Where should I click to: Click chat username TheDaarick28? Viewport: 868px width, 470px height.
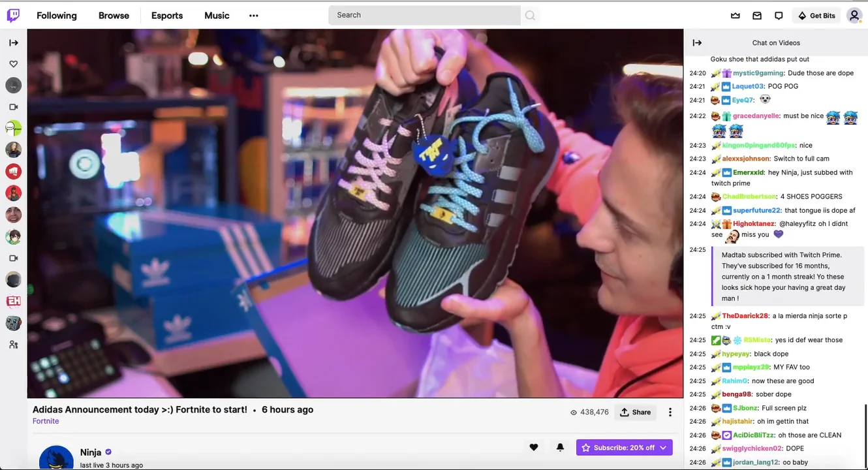point(745,316)
